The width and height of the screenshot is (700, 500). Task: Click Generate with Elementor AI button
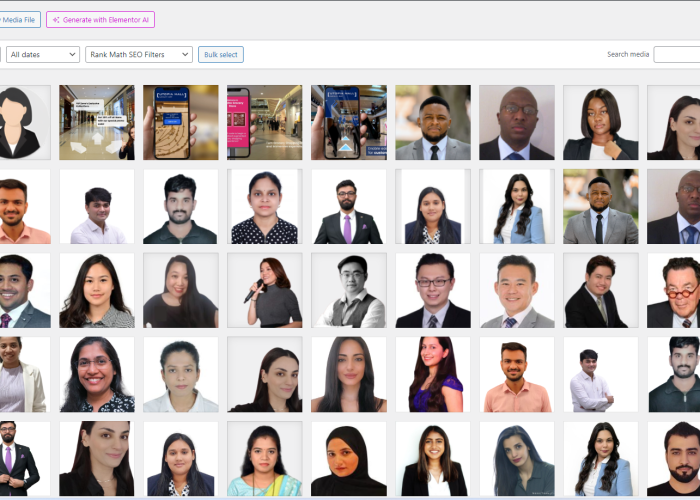(x=100, y=20)
